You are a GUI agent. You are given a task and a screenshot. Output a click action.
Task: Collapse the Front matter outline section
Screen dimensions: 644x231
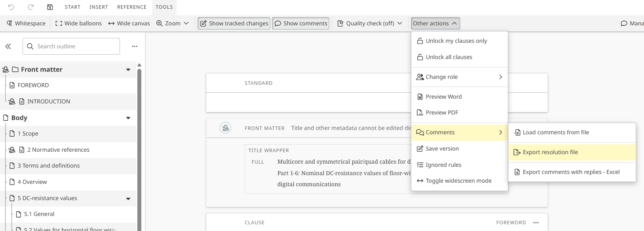tap(128, 70)
